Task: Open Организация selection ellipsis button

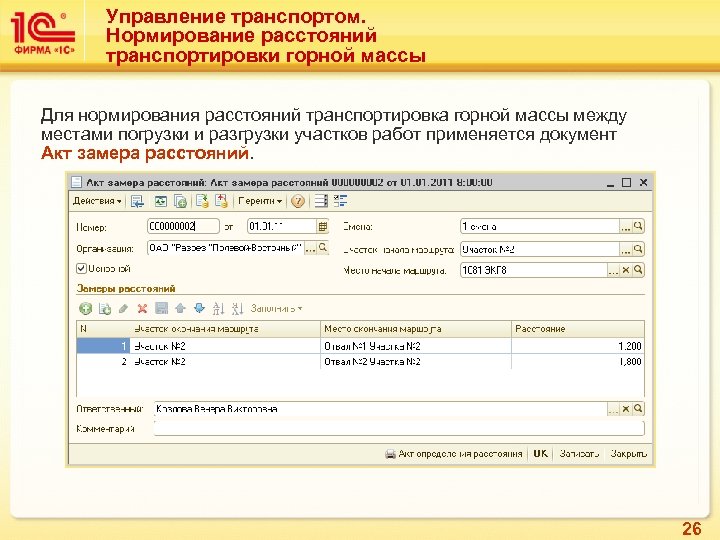Action: click(310, 248)
